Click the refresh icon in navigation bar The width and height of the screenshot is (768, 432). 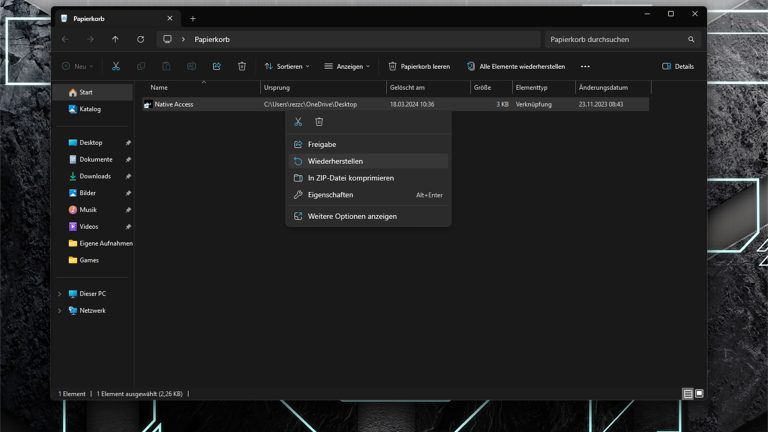point(140,39)
